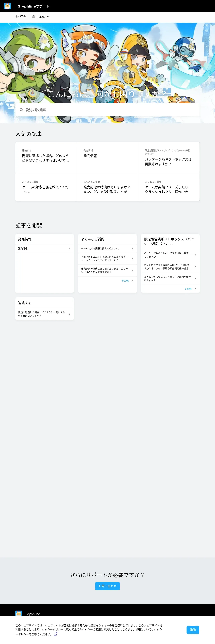Select the Web platform label
The image size is (215, 644).
coord(23,17)
